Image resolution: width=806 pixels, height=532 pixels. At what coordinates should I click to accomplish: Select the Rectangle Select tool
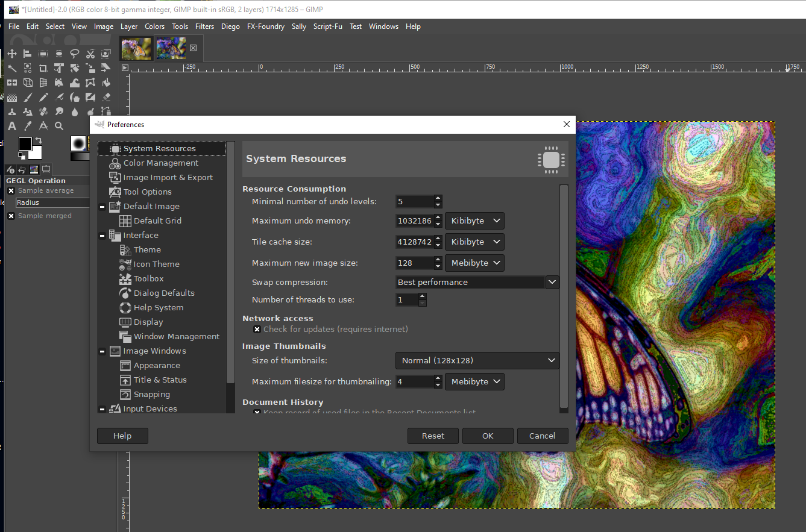(x=43, y=54)
